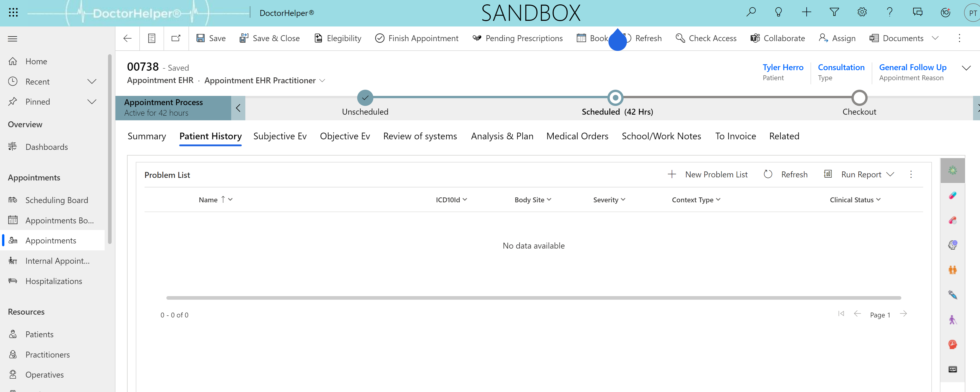Click Assign in the toolbar
Viewport: 980px width, 392px height.
click(x=837, y=38)
